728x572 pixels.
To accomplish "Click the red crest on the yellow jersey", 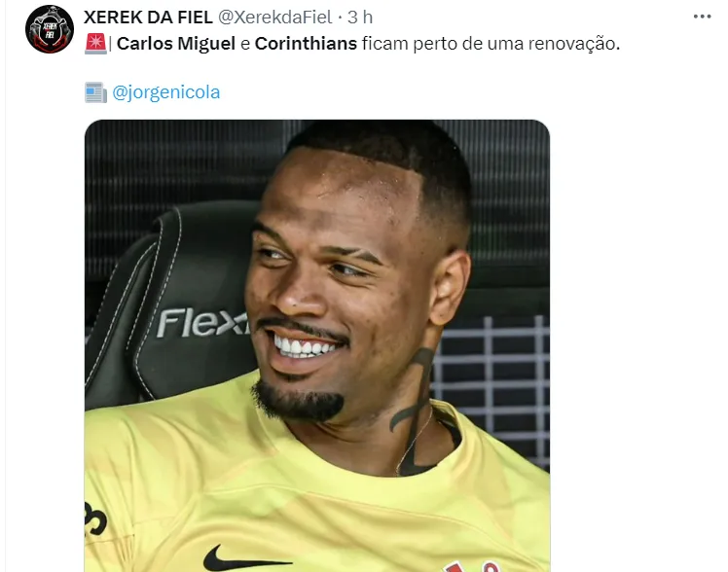I will coord(471,566).
